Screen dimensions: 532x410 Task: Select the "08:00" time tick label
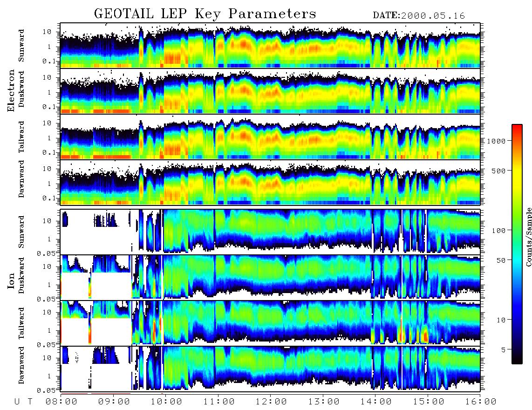[61, 402]
